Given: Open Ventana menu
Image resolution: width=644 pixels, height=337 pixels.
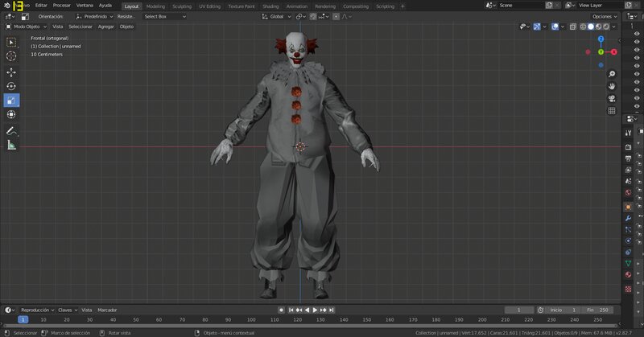Looking at the screenshot, I should coord(85,6).
